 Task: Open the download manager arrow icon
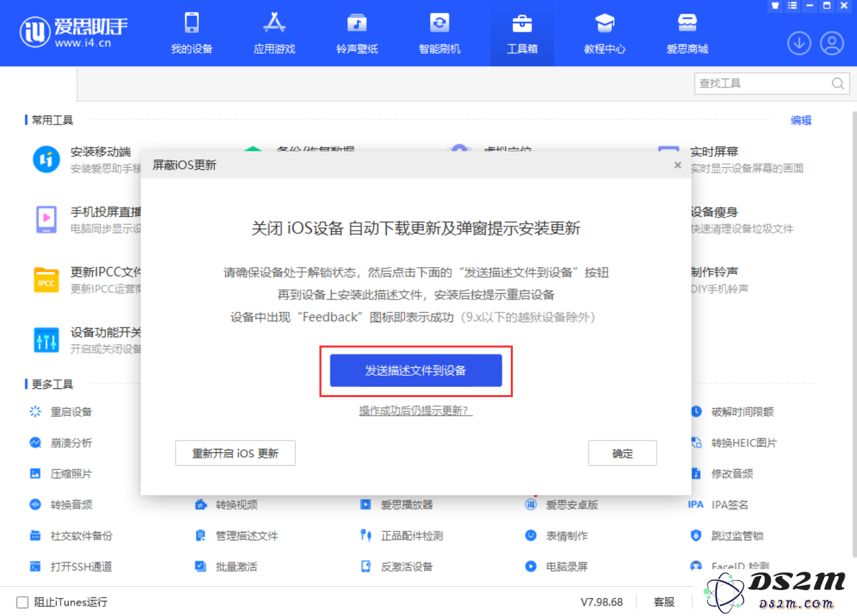tap(799, 43)
